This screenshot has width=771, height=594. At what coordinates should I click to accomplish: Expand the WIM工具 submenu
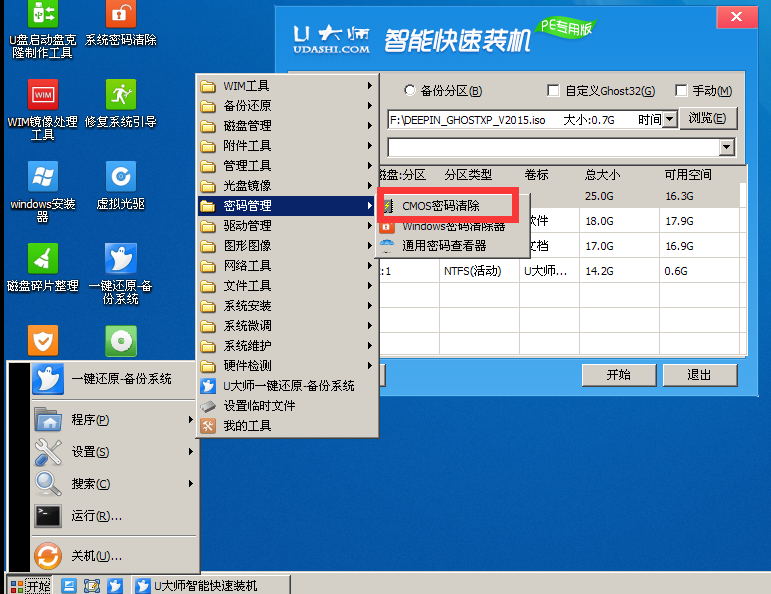288,86
